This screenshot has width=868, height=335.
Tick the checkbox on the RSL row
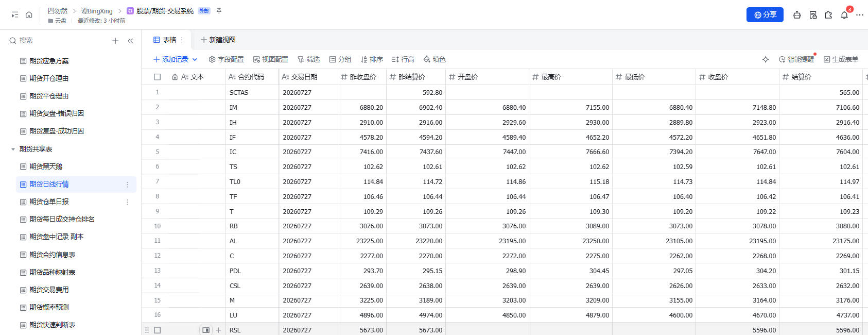pos(158,330)
